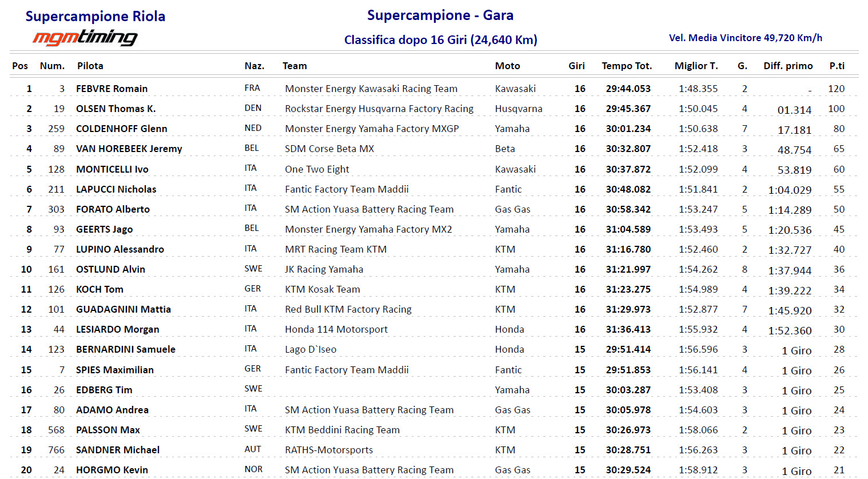
Task: Select the Classifica dopo 16 Giri subtitle
Action: coord(441,40)
